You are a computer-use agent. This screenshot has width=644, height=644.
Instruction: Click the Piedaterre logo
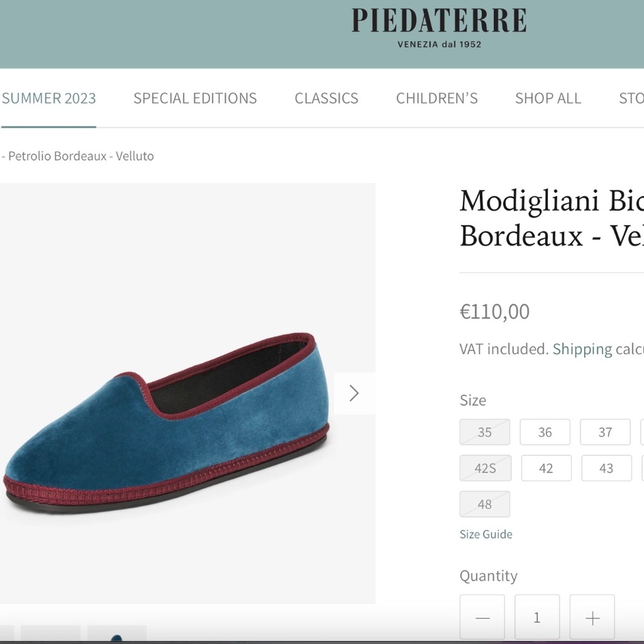click(437, 23)
